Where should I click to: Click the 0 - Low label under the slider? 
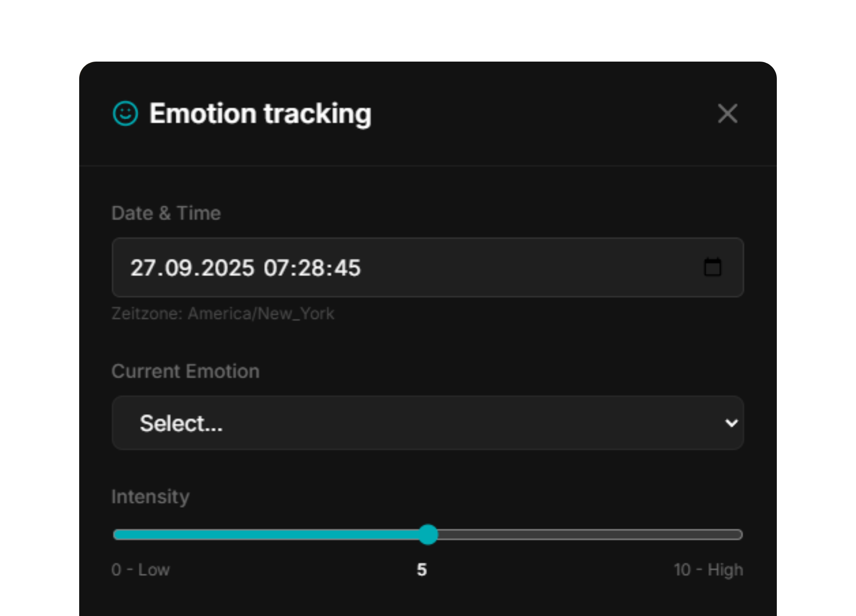[140, 569]
